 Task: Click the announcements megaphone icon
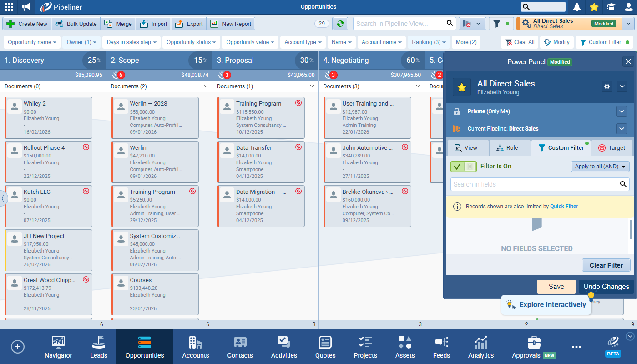coord(26,7)
